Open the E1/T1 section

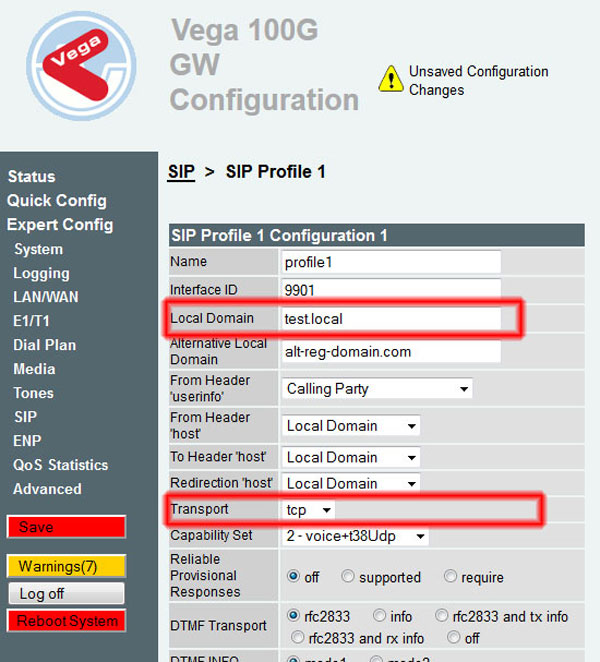pyautogui.click(x=31, y=321)
